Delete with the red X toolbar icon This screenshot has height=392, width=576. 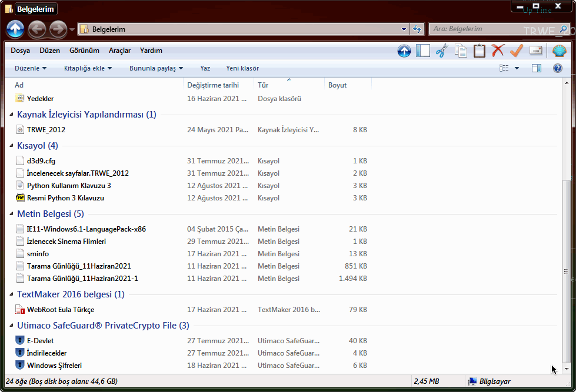(498, 51)
